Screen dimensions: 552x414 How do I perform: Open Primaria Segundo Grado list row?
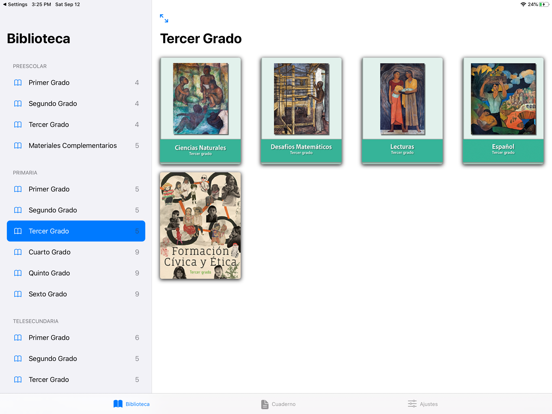click(76, 210)
